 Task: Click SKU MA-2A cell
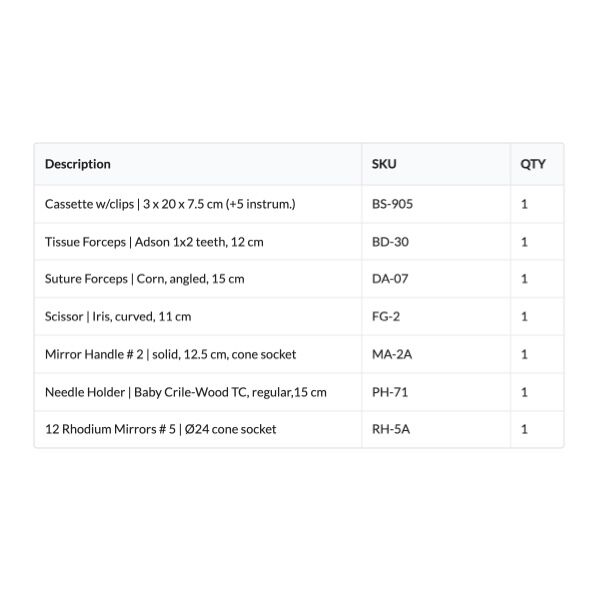(391, 354)
